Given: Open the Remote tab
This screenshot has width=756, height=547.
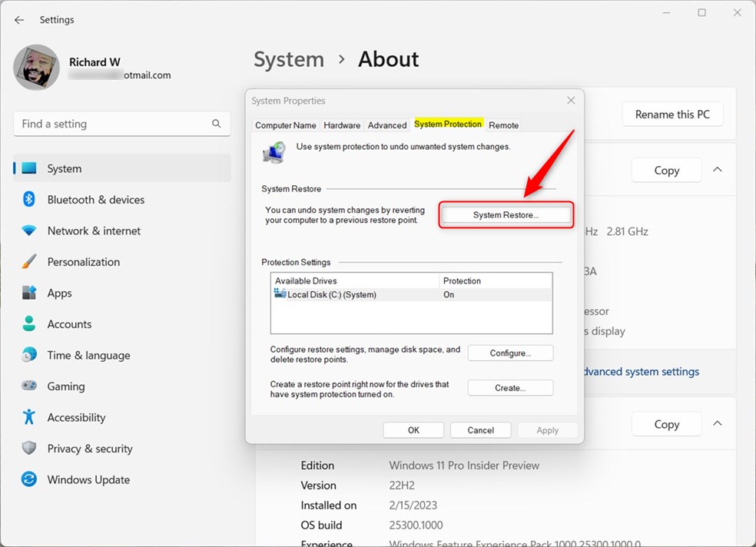Looking at the screenshot, I should (x=503, y=124).
